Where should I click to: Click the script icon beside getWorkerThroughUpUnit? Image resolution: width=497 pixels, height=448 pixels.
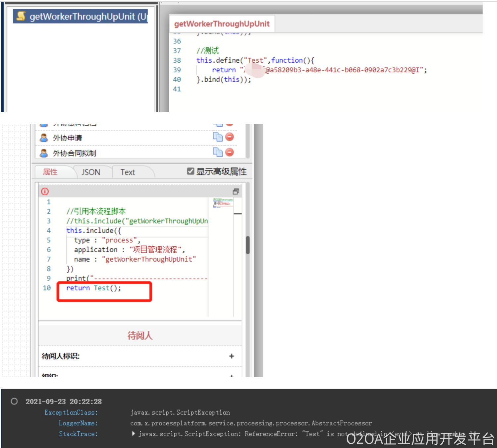(x=21, y=16)
